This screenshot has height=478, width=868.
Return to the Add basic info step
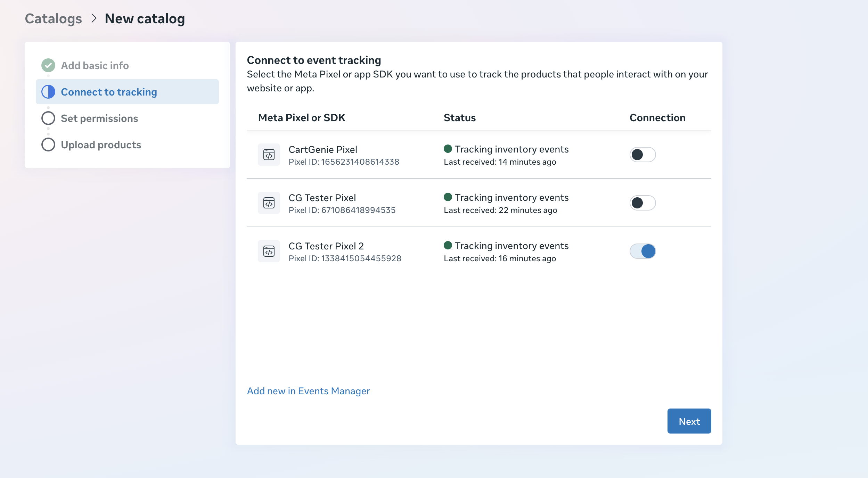point(95,66)
